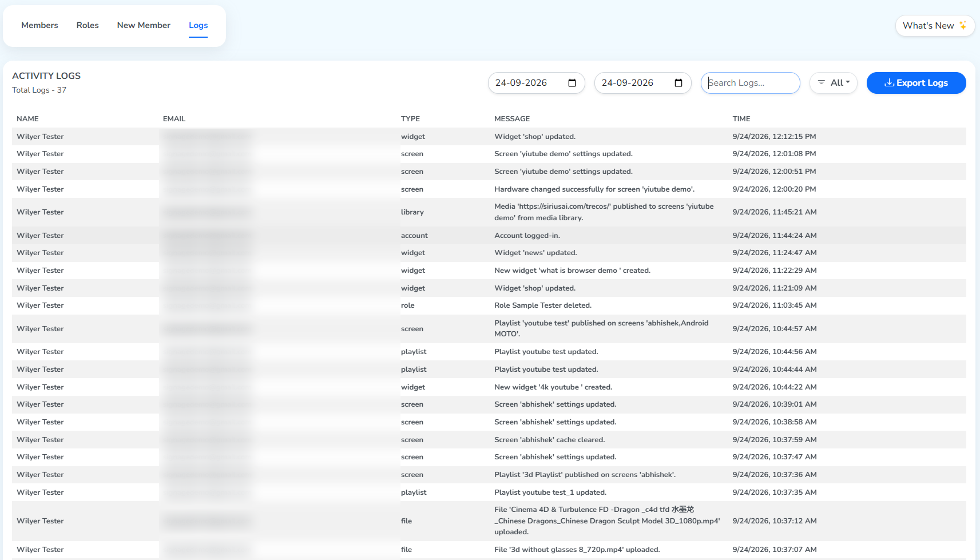
Task: Click time cell 9/24/2026, 10:44:56 AM
Action: pyautogui.click(x=774, y=352)
